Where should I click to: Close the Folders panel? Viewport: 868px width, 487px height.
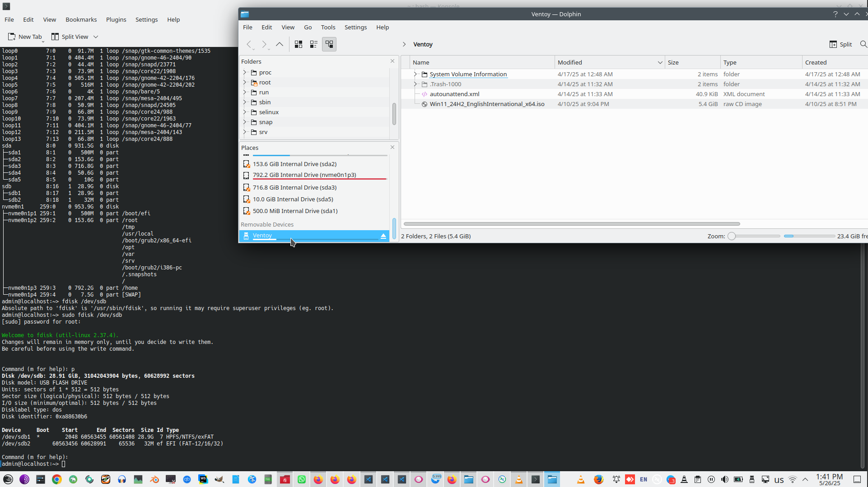tap(392, 61)
